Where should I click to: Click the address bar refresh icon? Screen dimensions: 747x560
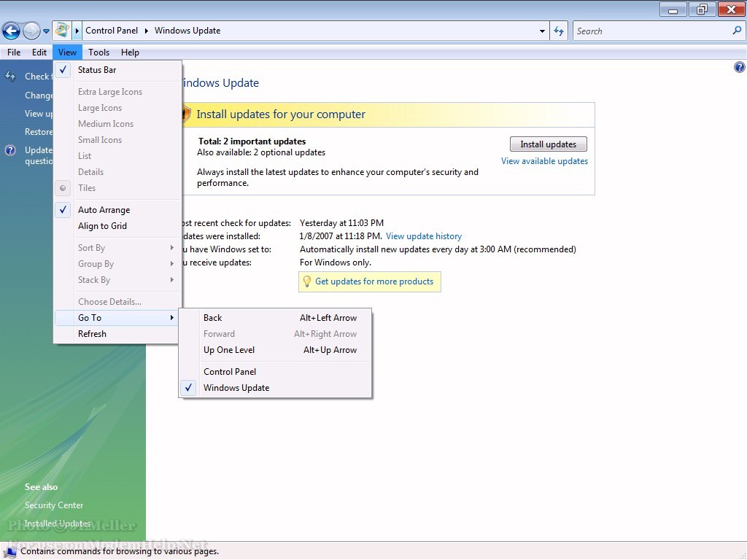(x=559, y=31)
